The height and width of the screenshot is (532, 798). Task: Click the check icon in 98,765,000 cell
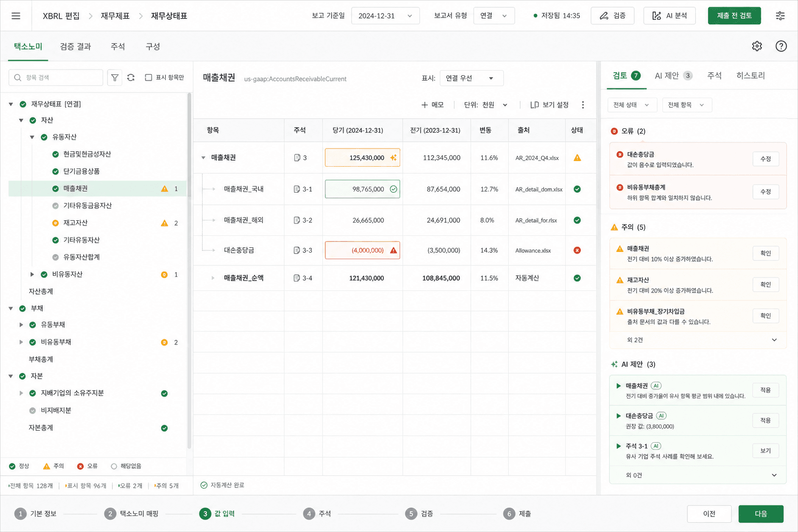pos(393,189)
